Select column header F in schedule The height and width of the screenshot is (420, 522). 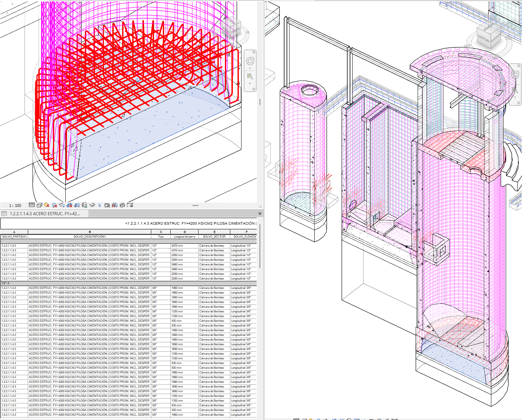[x=244, y=232]
